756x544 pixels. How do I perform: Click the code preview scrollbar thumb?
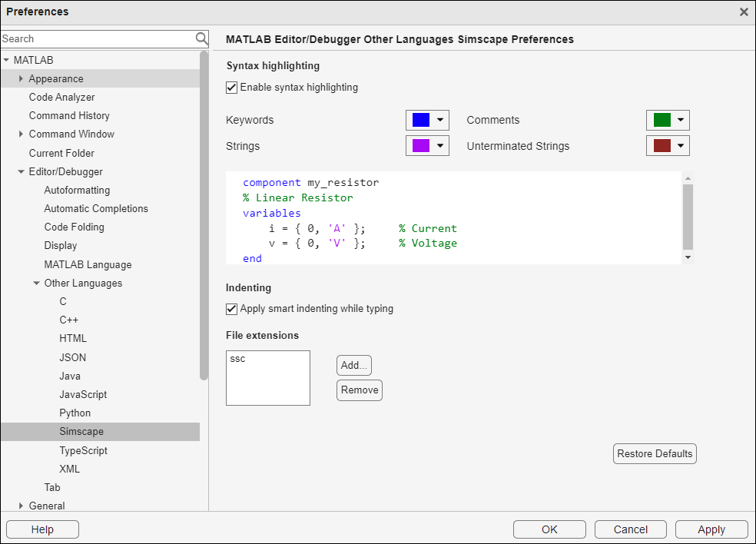pyautogui.click(x=688, y=217)
